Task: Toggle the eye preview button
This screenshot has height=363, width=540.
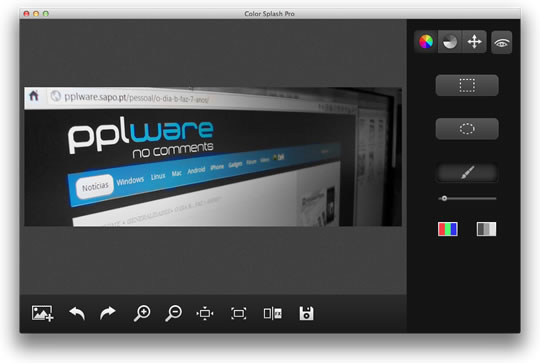Action: [501, 43]
